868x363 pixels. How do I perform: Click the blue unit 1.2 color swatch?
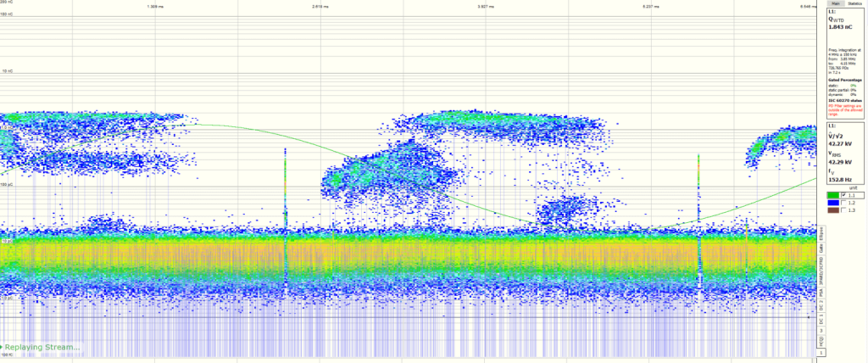[x=833, y=204]
